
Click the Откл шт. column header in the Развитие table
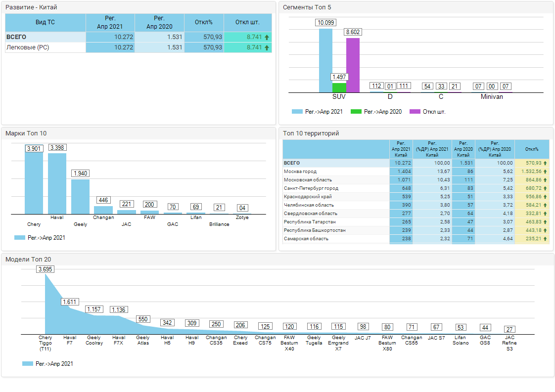[247, 23]
